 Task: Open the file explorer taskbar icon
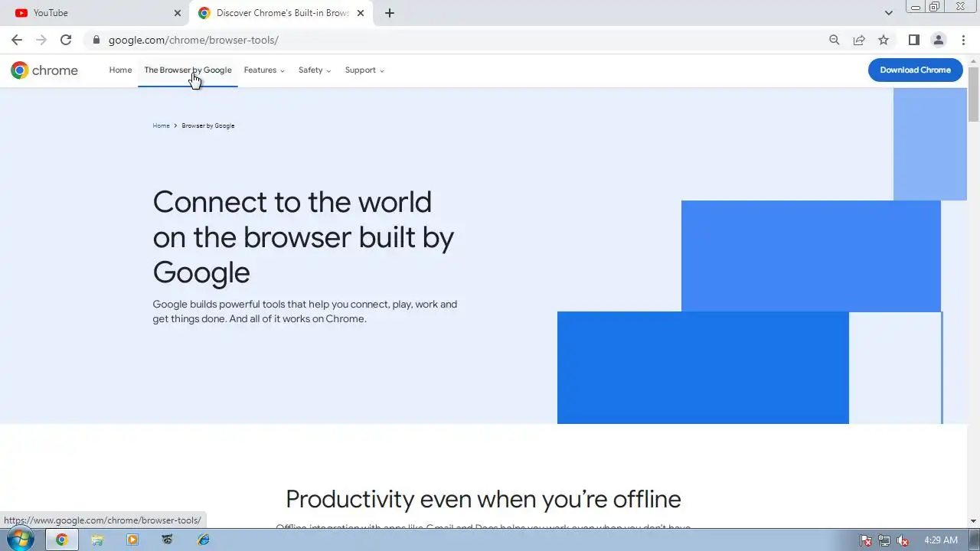point(97,540)
